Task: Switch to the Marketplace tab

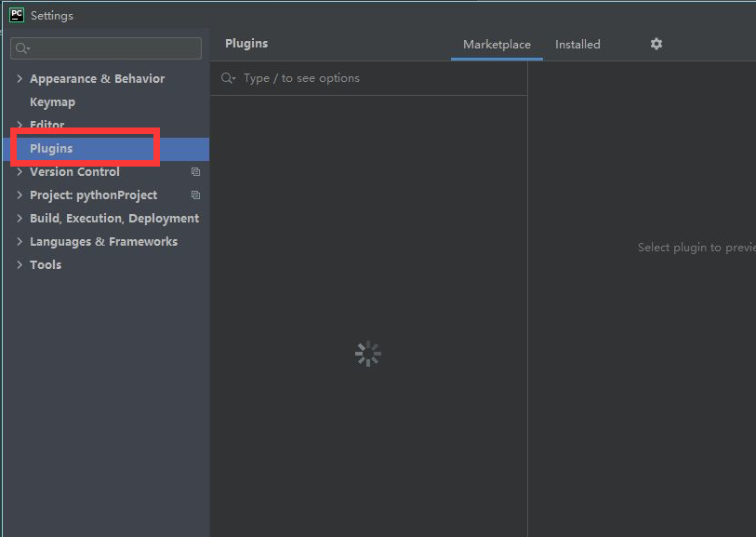Action: [x=497, y=45]
